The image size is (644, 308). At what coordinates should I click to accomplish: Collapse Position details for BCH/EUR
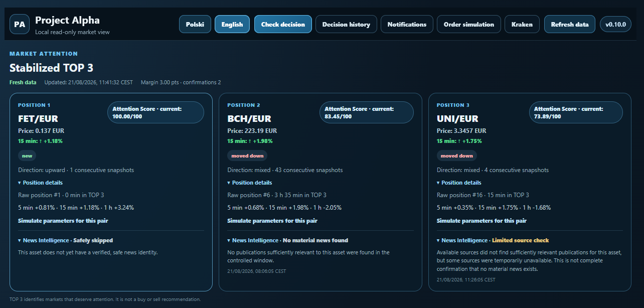tap(250, 183)
